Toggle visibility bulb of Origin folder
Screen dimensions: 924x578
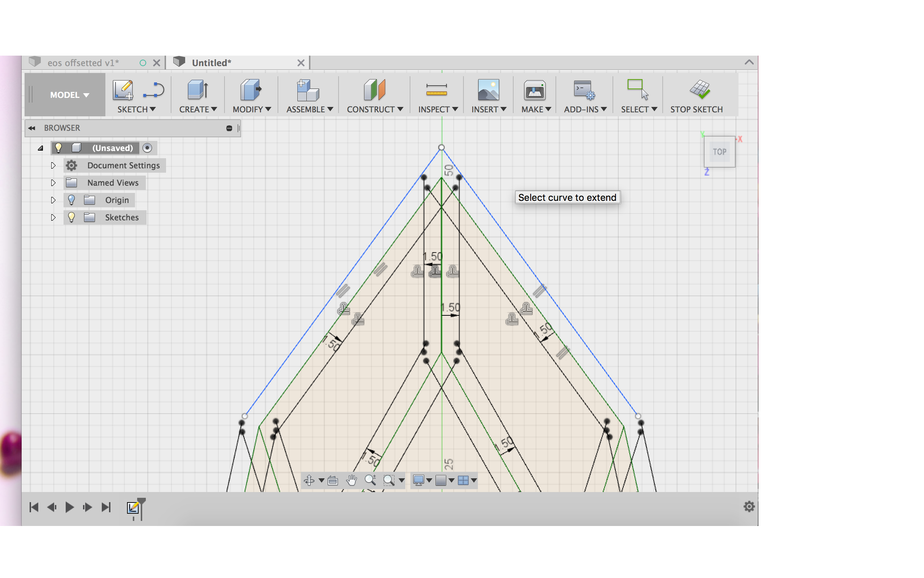pyautogui.click(x=71, y=200)
